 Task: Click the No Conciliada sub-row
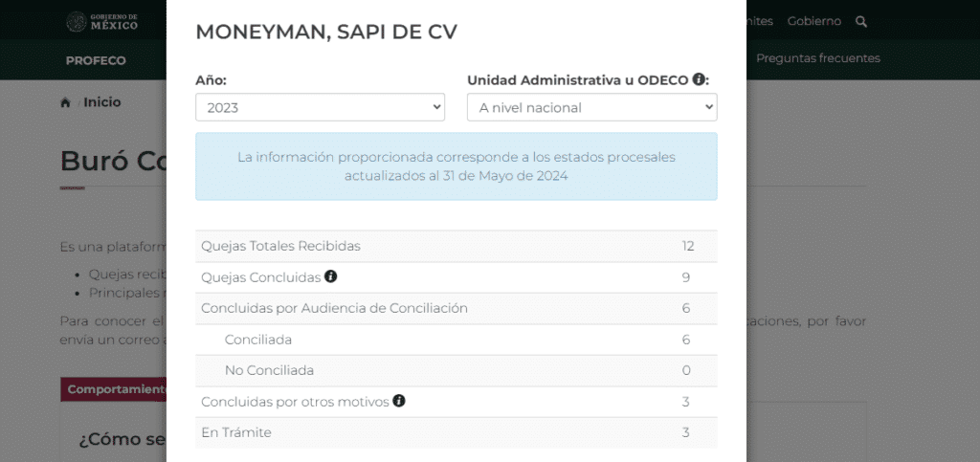pyautogui.click(x=456, y=370)
